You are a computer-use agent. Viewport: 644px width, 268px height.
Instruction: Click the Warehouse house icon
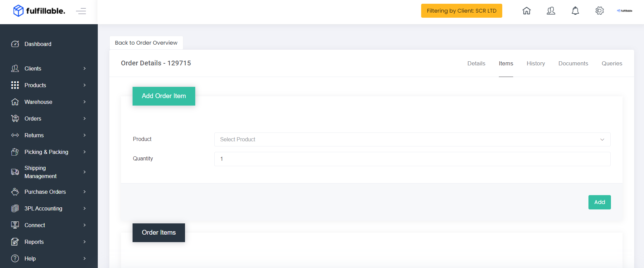coord(15,102)
